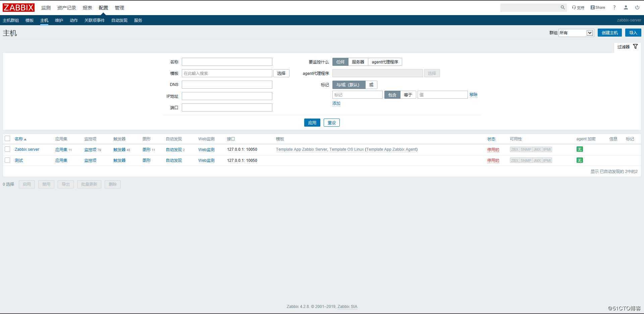
Task: Select the 测试 row checkbox
Action: (7, 160)
